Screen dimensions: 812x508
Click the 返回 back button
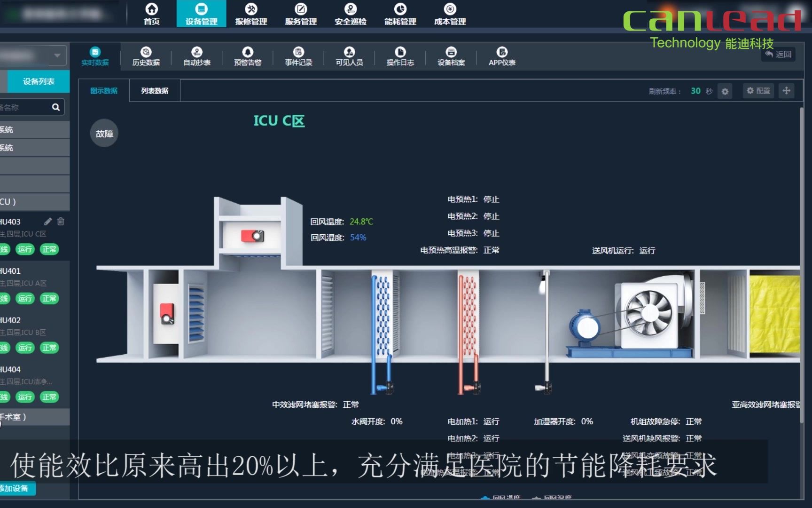779,54
